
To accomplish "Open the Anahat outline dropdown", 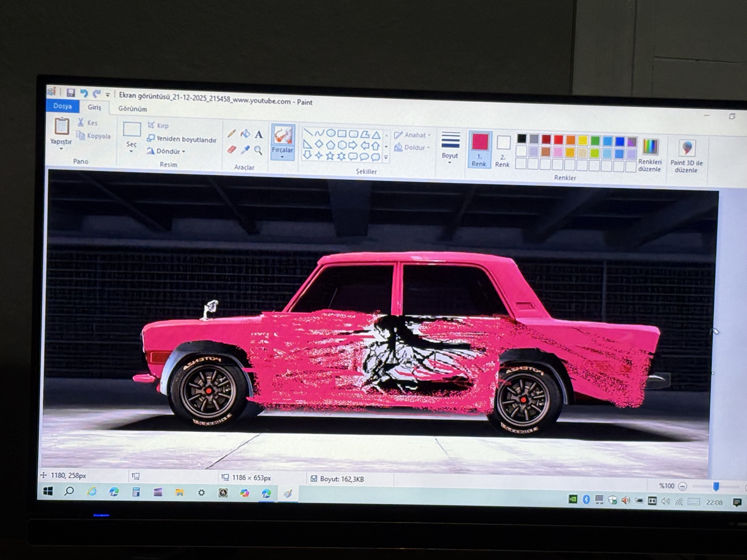I will point(413,135).
